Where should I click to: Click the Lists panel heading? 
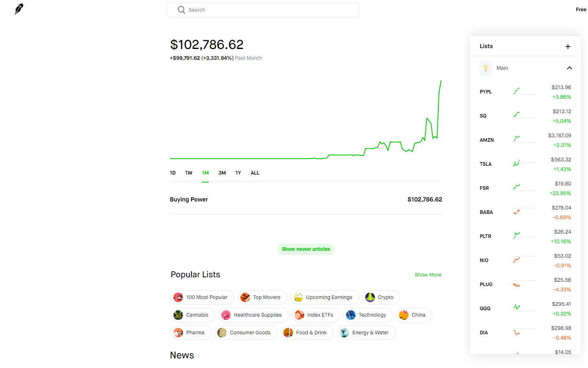coord(486,46)
